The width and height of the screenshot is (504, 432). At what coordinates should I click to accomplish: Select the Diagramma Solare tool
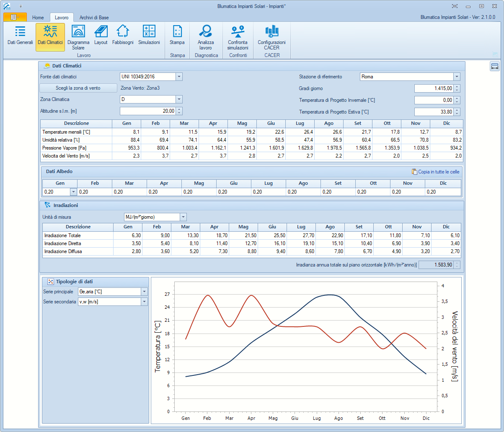[x=78, y=36]
